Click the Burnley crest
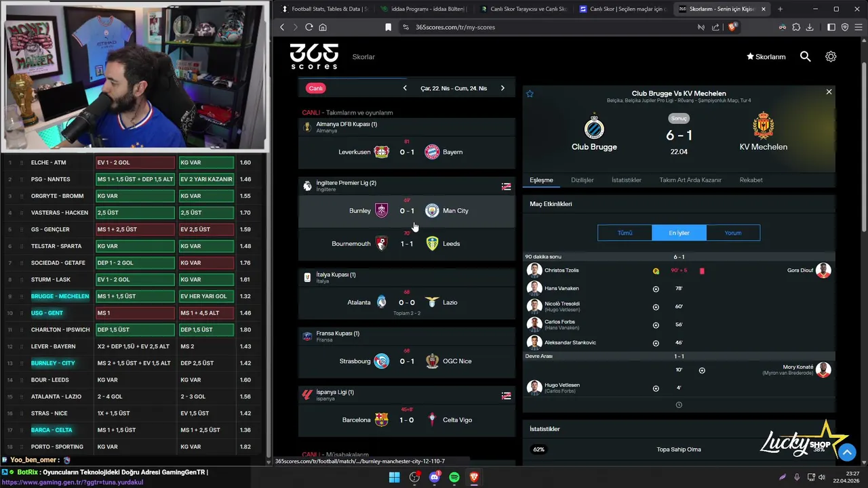868x488 pixels. pyautogui.click(x=381, y=211)
